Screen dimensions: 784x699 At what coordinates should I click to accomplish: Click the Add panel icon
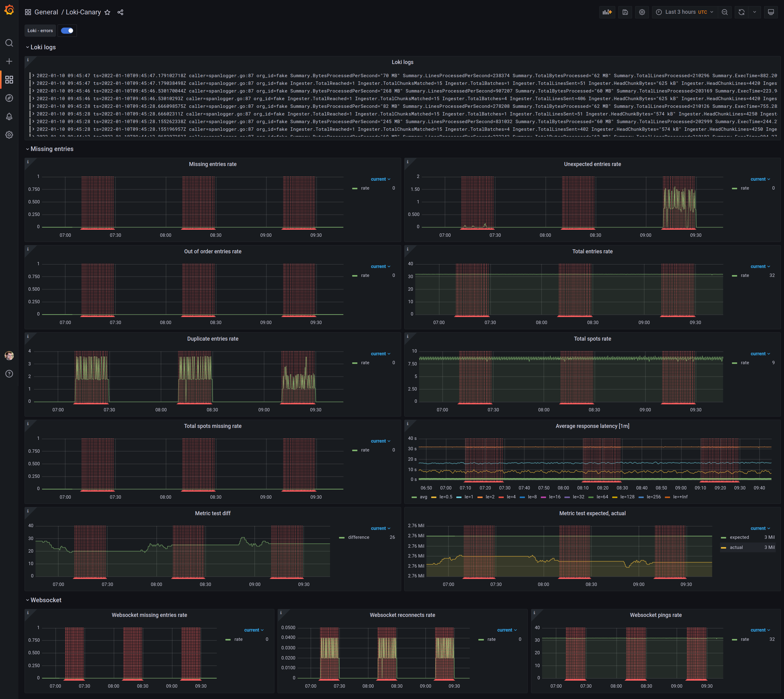click(x=607, y=12)
